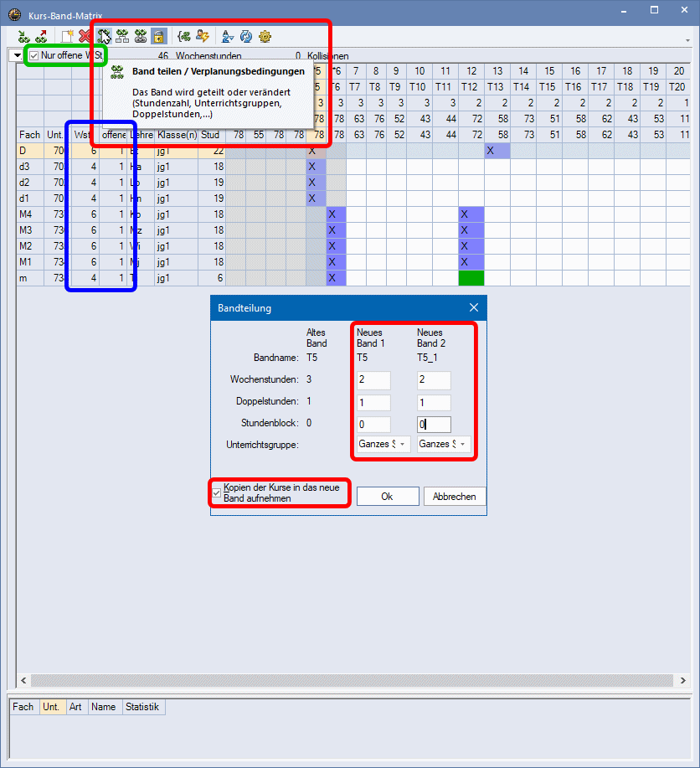Click the Wochenstunden field for Neues Band 1
This screenshot has width=700, height=768.
click(x=372, y=381)
